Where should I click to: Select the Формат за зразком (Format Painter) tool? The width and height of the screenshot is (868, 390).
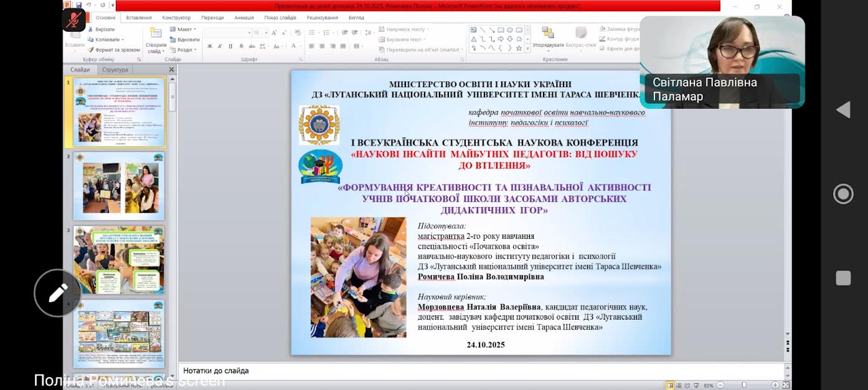pos(116,49)
